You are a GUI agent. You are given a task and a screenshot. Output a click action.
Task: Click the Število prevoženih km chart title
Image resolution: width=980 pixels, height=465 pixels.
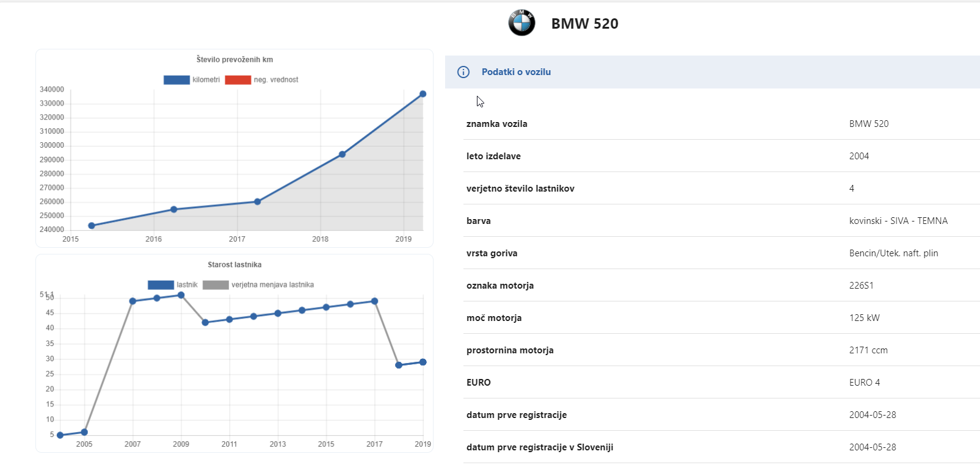[234, 60]
